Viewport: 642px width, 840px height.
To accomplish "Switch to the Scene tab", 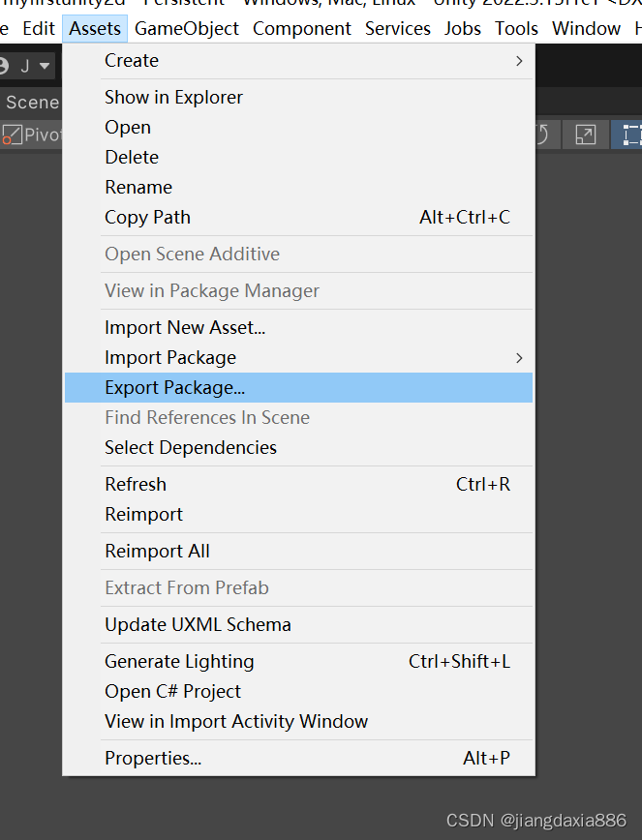I will [31, 103].
